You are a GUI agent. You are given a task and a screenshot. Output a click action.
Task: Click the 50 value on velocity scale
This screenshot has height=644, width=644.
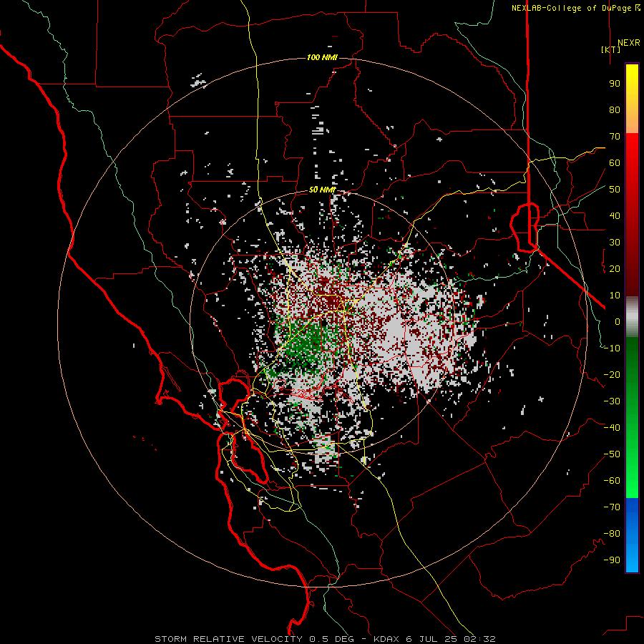coord(615,190)
